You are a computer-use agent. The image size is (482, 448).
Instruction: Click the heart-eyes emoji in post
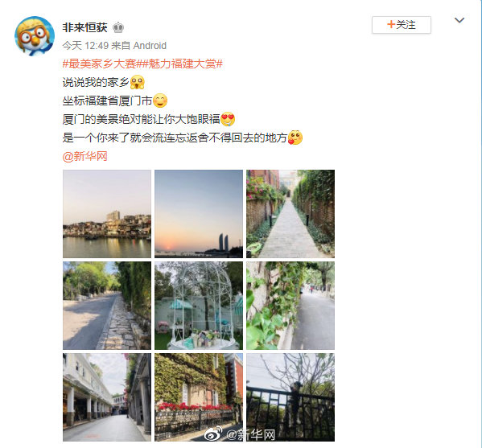[x=228, y=119]
